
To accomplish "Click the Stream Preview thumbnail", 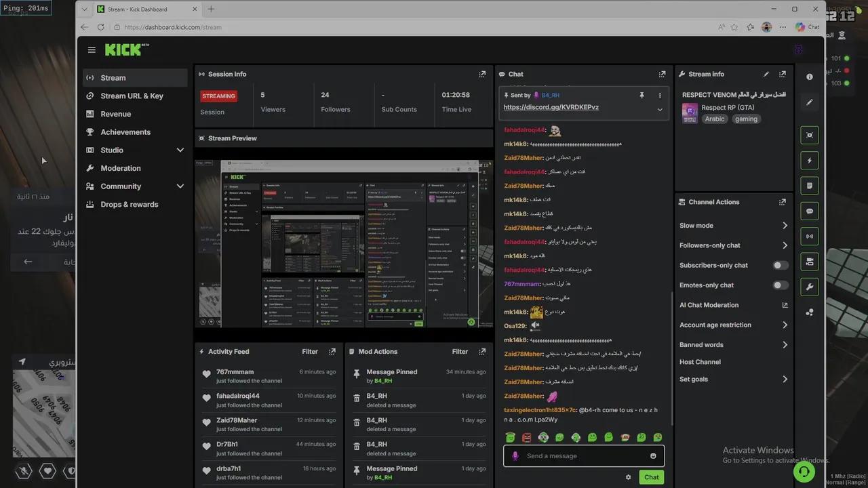I will pyautogui.click(x=344, y=244).
